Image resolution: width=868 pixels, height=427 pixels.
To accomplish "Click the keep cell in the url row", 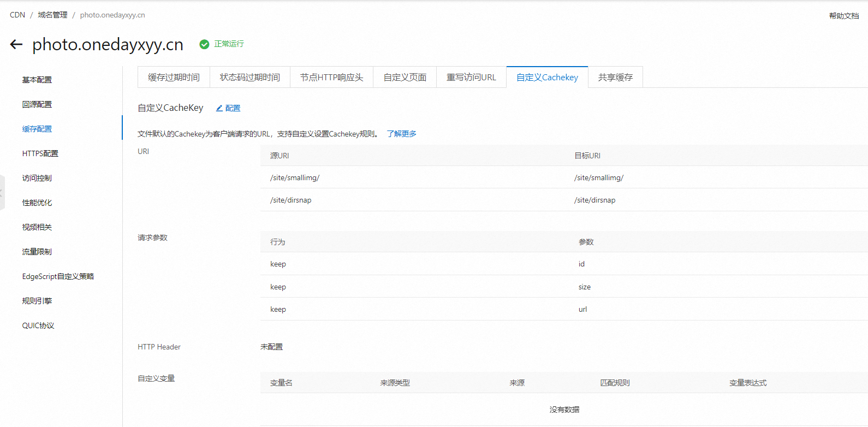I will coord(278,309).
